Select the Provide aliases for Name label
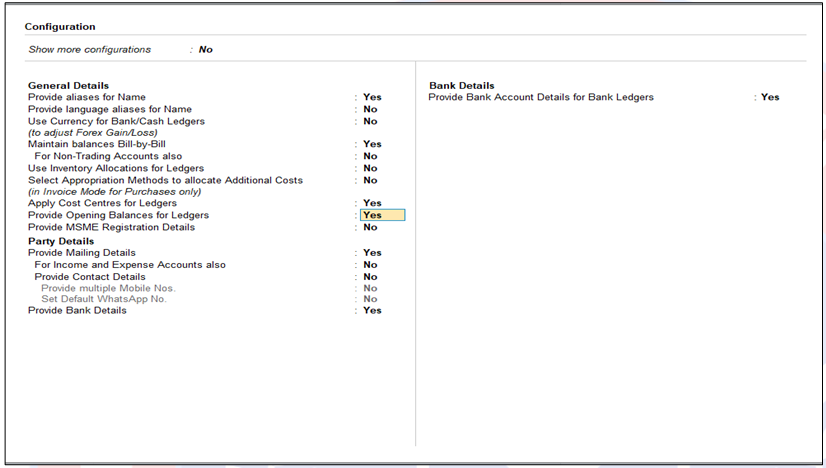Viewport: 826px width, 468px height. pos(86,98)
